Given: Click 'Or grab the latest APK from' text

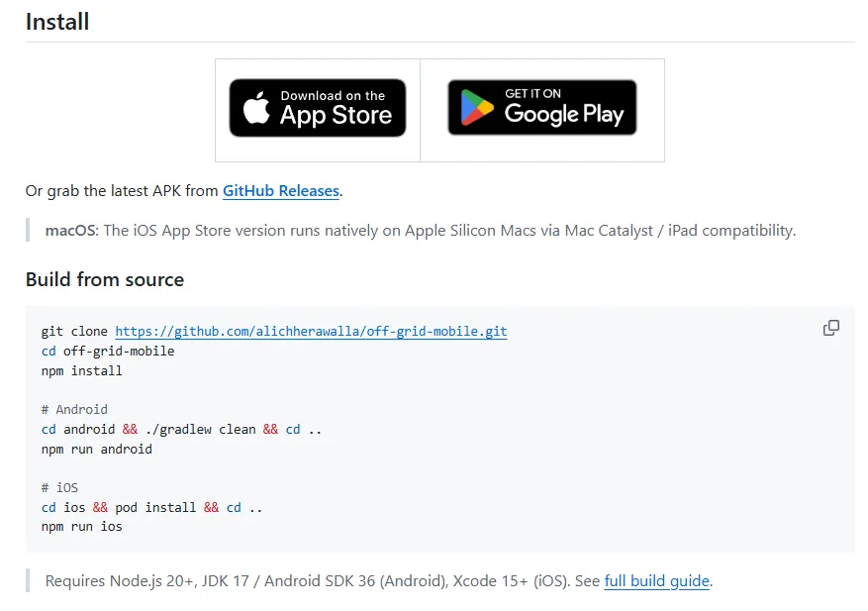Looking at the screenshot, I should pyautogui.click(x=122, y=191).
